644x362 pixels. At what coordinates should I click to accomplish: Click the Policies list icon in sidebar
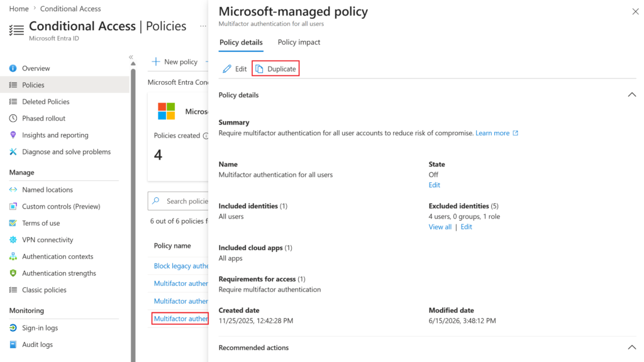click(x=13, y=85)
